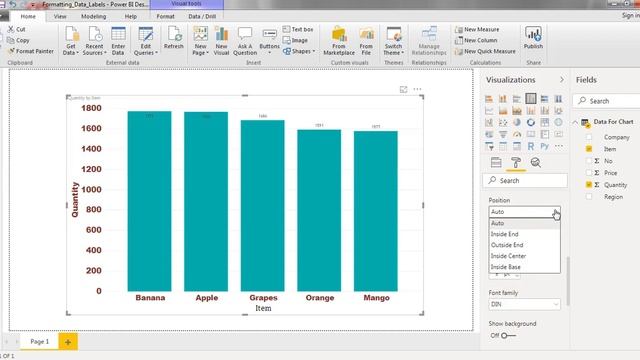Select the Donut chart visualization
The image size is (640, 360).
531,122
